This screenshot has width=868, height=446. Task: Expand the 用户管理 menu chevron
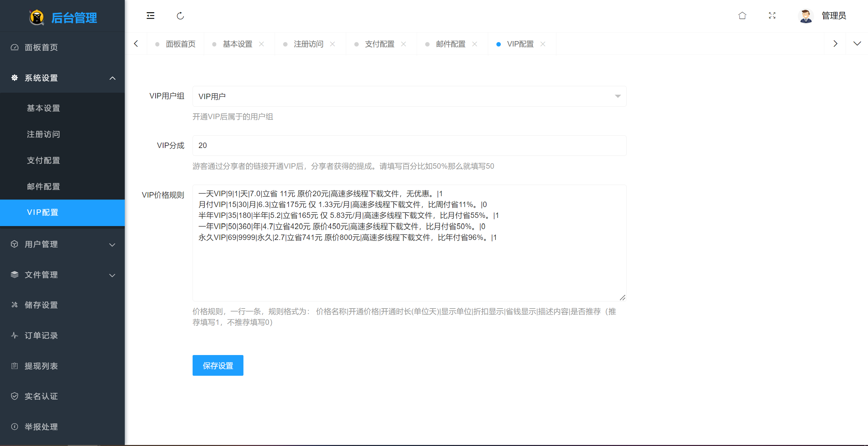click(x=113, y=245)
